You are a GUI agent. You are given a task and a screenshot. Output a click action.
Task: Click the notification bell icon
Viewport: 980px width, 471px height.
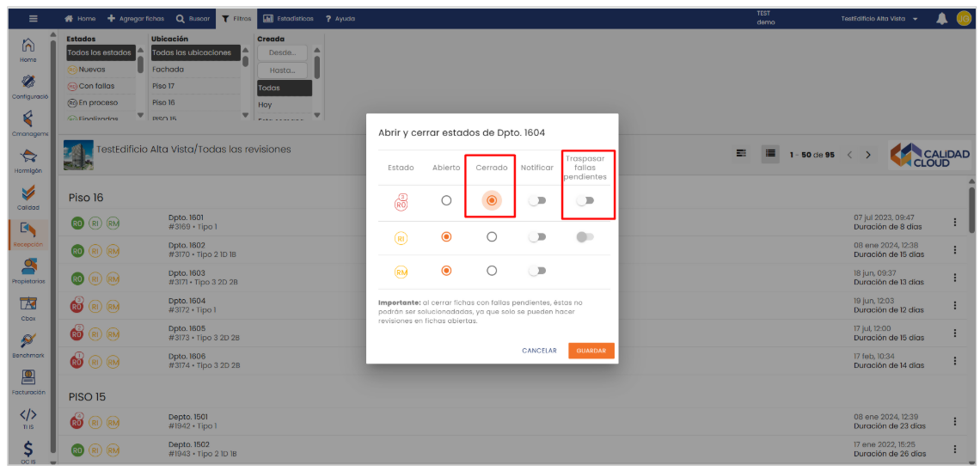click(941, 19)
